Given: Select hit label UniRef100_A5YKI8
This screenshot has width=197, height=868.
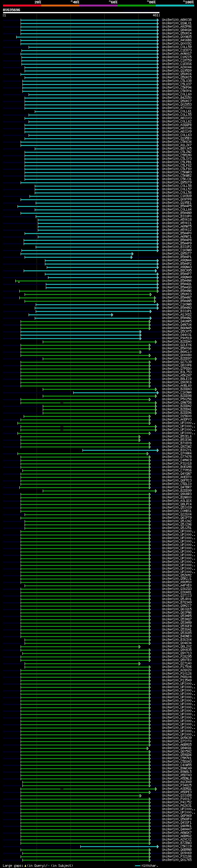Looking at the screenshot, I should [177, 220].
